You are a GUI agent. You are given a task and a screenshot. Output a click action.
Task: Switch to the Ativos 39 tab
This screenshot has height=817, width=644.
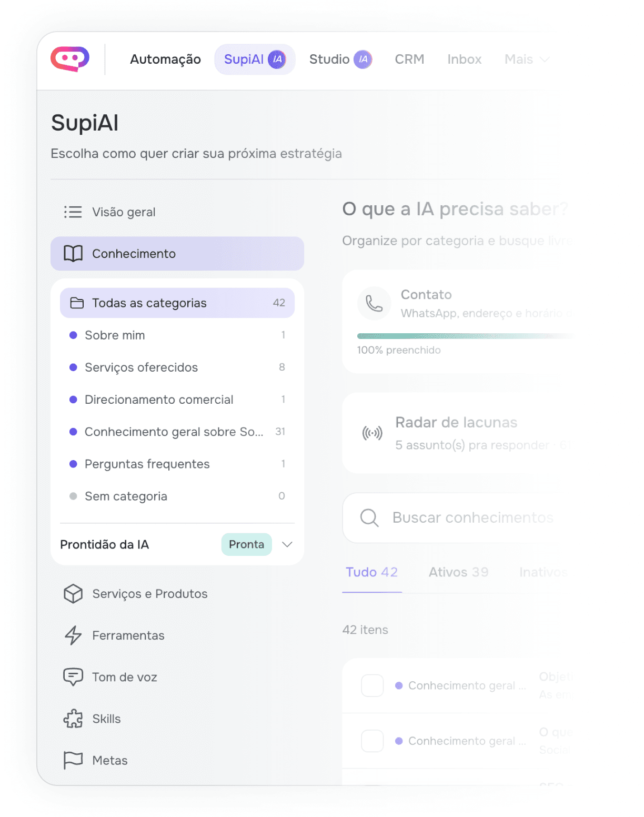pyautogui.click(x=458, y=572)
